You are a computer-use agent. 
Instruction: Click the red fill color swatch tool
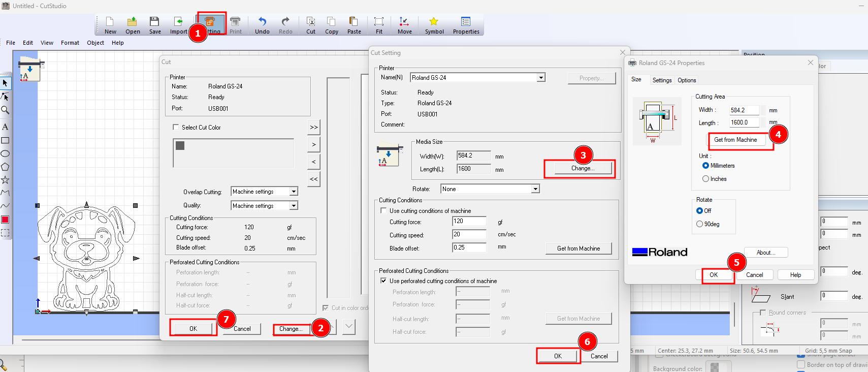point(5,220)
